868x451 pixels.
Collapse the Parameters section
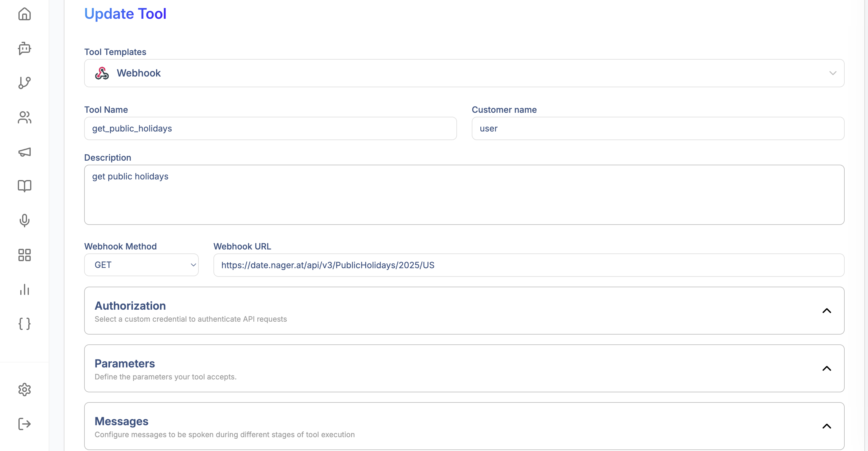(827, 368)
